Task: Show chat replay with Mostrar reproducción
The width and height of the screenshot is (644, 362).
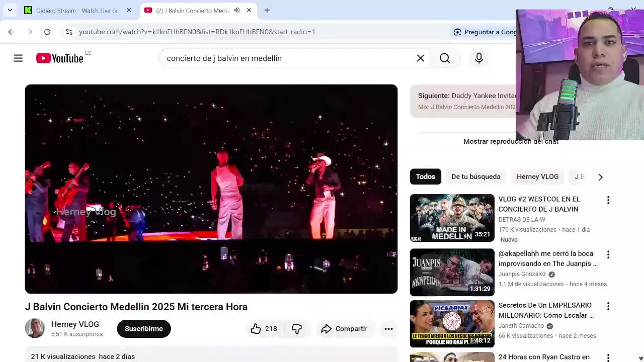Action: 511,141
